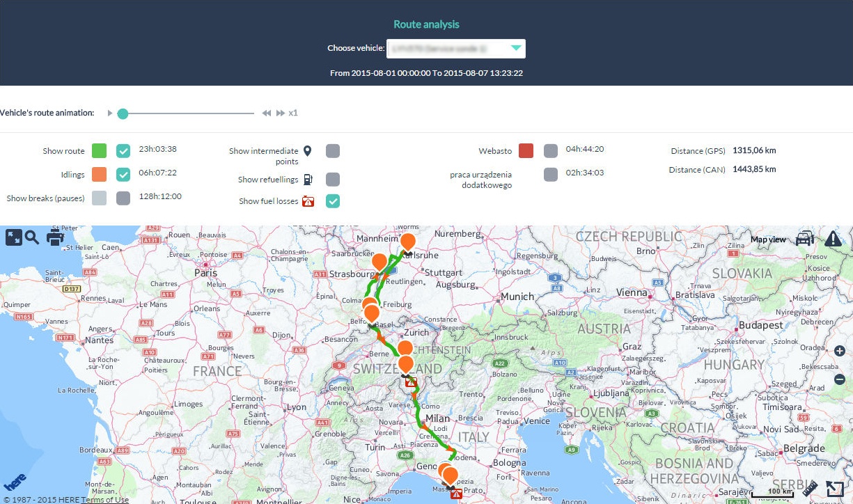Uncheck the Idlings checkbox
Screen dimensions: 853x504
[123, 175]
